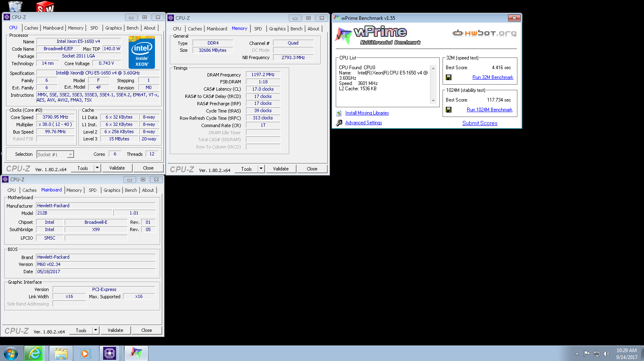644x361 pixels.
Task: Open the volume tray icon
Action: (606, 354)
